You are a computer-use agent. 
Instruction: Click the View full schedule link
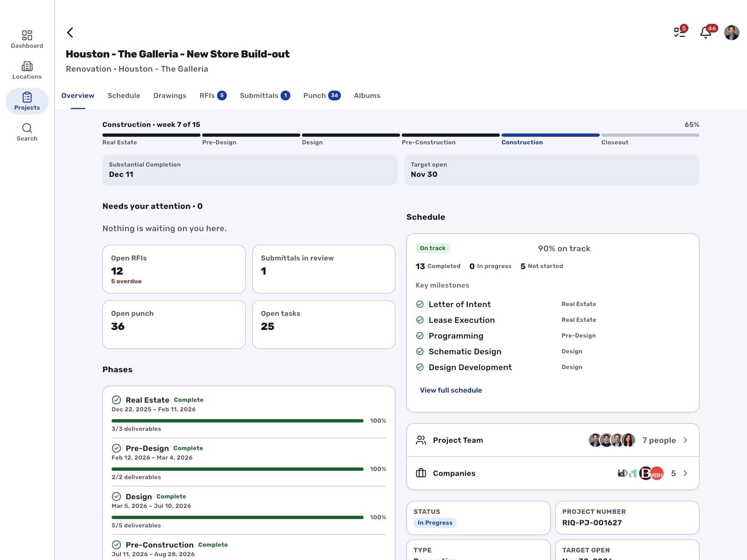[x=451, y=390]
